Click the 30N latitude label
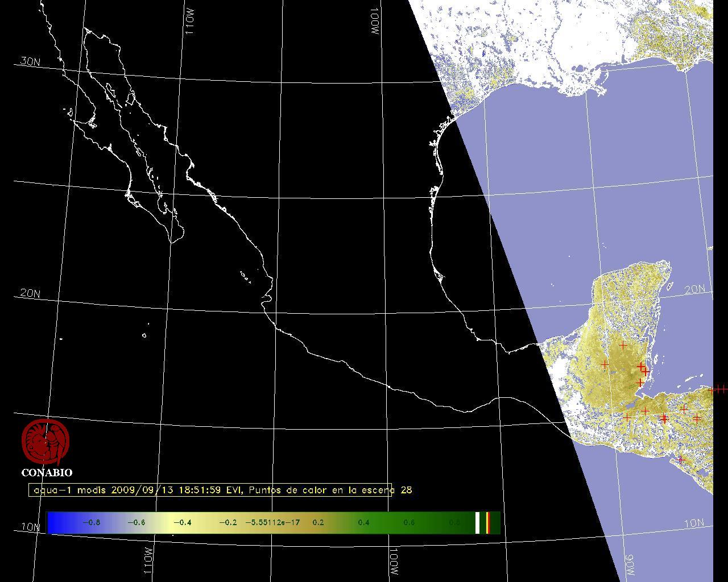Screen dimensions: 728x582 click(x=30, y=61)
